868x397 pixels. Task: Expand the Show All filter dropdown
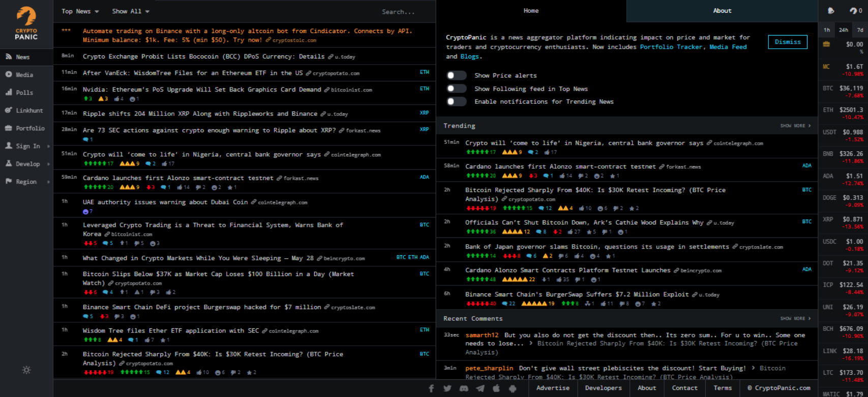point(130,11)
